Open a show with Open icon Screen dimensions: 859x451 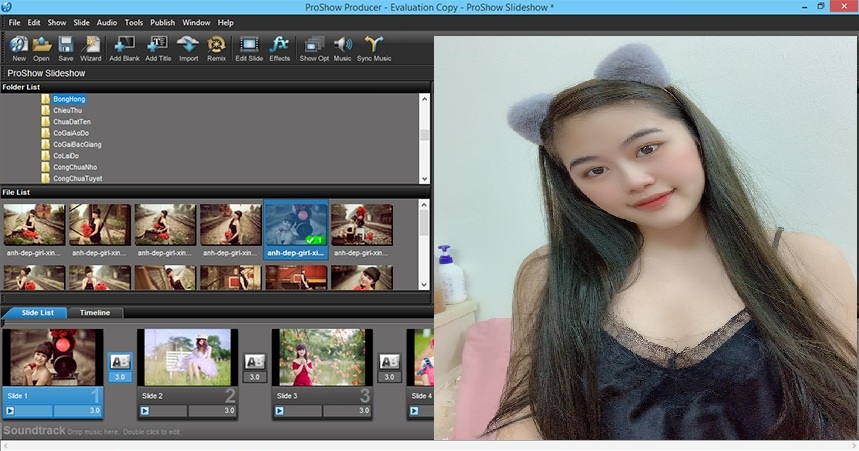(x=41, y=49)
